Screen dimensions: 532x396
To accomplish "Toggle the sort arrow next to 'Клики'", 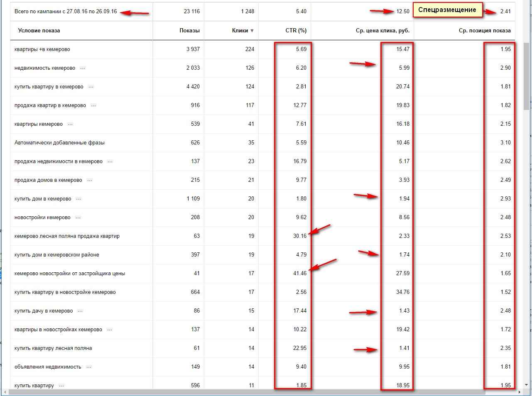I will click(x=252, y=31).
